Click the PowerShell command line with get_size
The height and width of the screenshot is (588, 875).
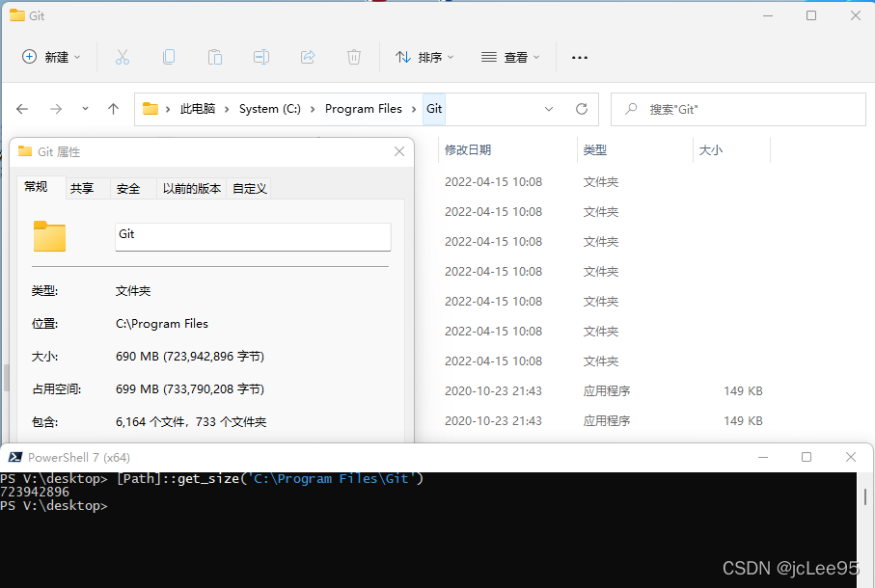(x=212, y=479)
